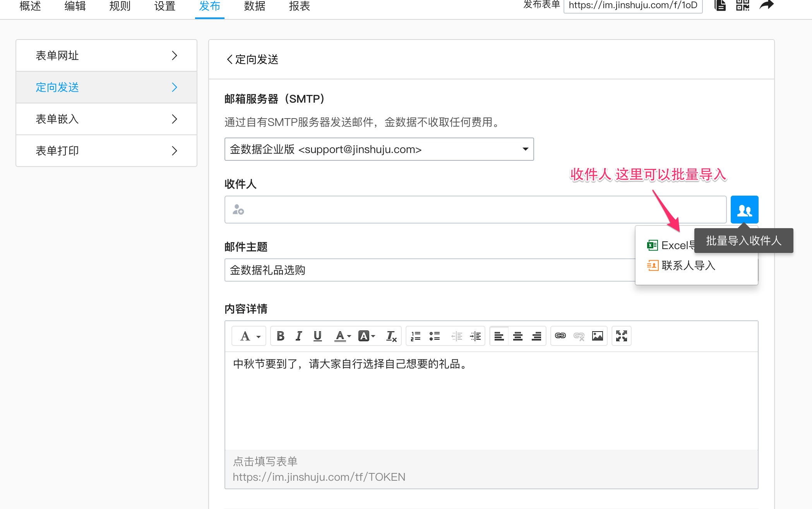Toggle italic formatting
Screen dimensions: 812x509
299,336
